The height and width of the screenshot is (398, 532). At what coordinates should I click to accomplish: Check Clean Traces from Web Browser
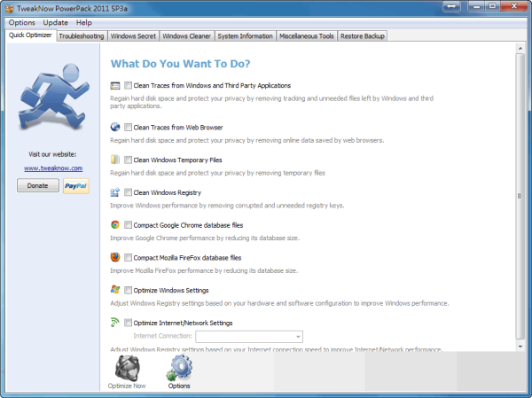coord(128,128)
